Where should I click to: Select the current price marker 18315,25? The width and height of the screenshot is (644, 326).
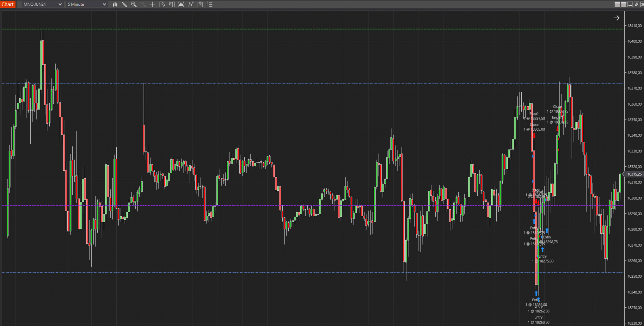pos(634,174)
